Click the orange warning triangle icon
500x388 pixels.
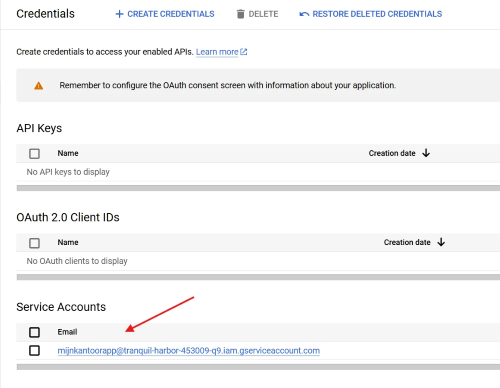pyautogui.click(x=39, y=86)
